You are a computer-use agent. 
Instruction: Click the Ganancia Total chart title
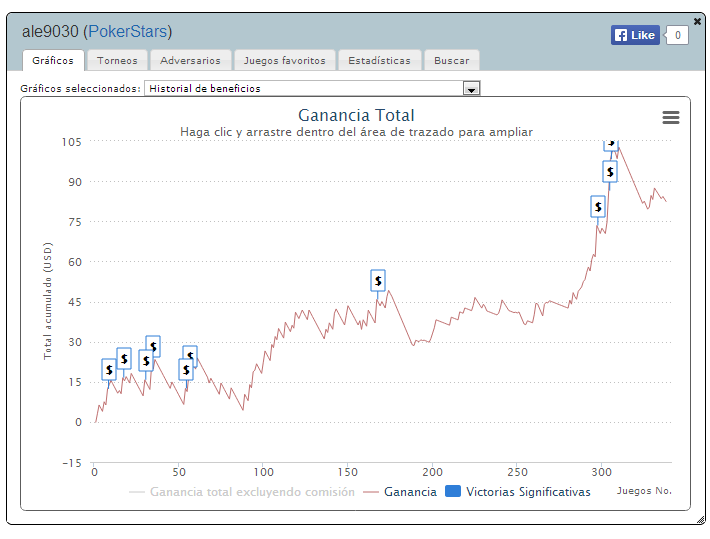tap(356, 115)
